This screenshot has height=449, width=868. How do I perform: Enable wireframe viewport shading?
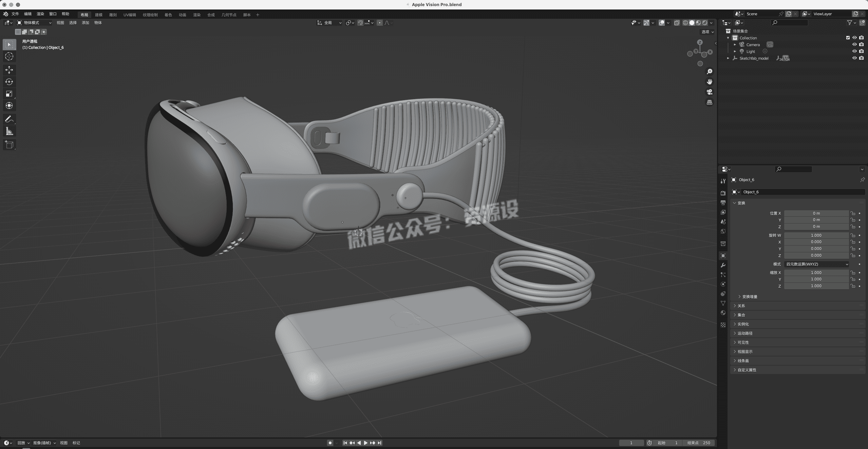tap(685, 23)
